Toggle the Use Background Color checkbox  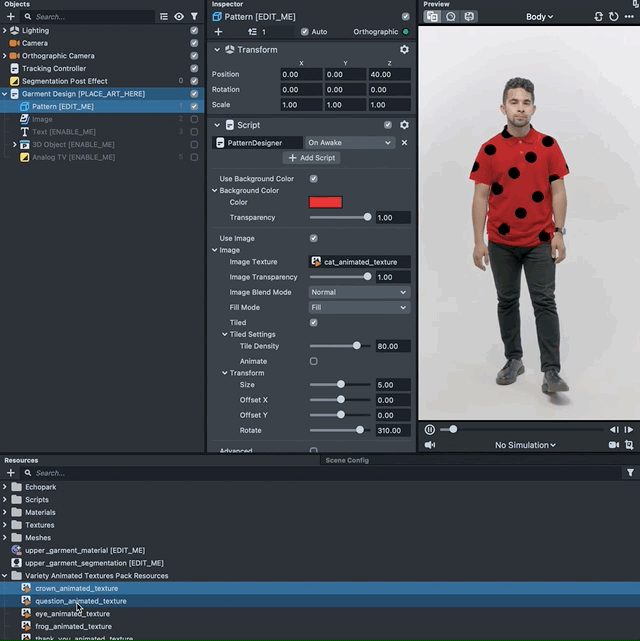point(314,179)
